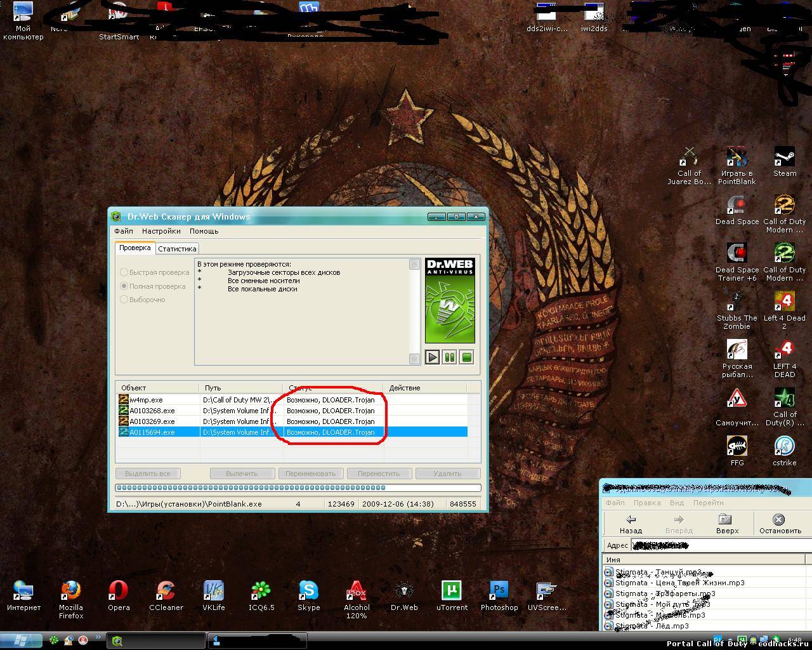The height and width of the screenshot is (650, 812).
Task: Select the Полная проверка radio button
Action: coord(153,286)
